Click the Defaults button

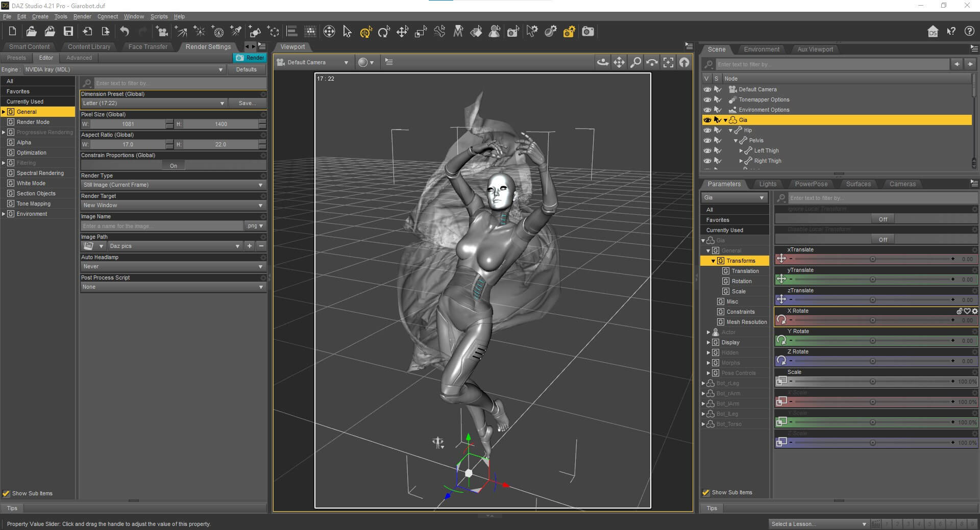click(246, 69)
